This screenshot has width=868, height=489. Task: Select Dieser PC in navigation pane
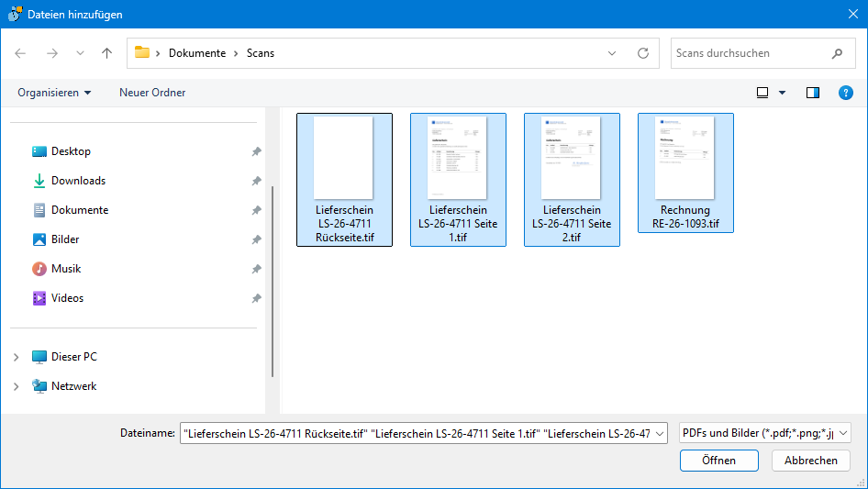pos(74,357)
